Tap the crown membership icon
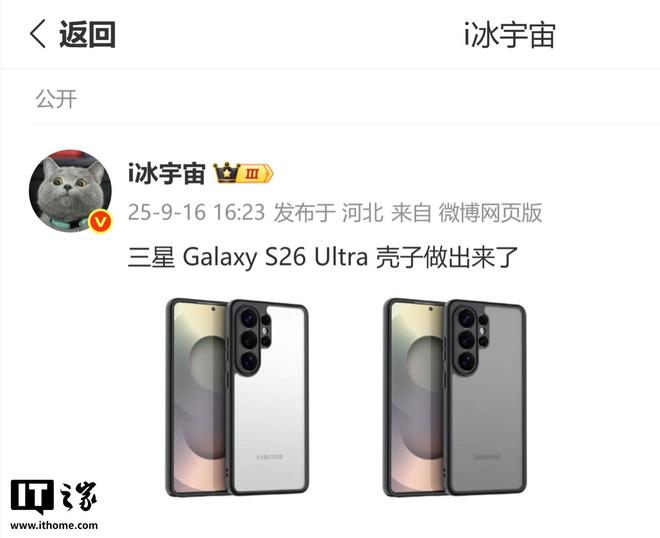Viewport: 660px width, 538px height. click(226, 173)
